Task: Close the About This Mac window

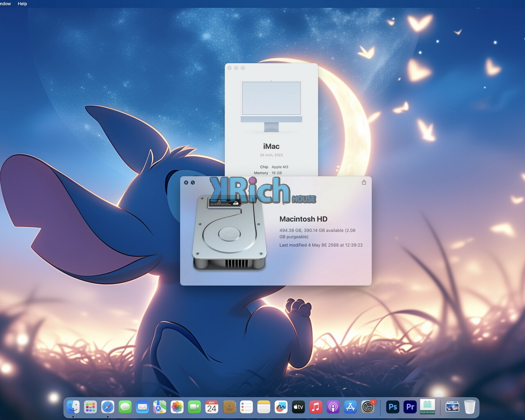Action: click(x=230, y=68)
